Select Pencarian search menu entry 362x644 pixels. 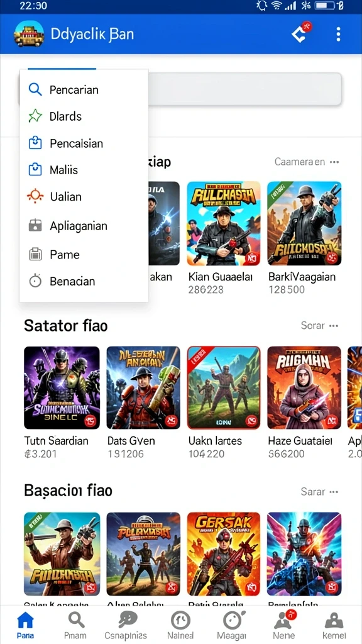pos(84,89)
